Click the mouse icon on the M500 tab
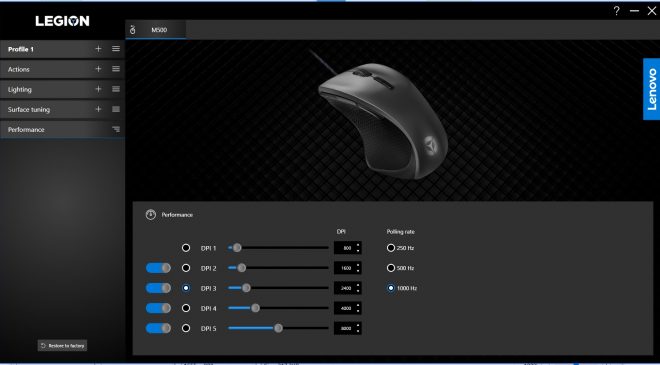 coord(133,30)
